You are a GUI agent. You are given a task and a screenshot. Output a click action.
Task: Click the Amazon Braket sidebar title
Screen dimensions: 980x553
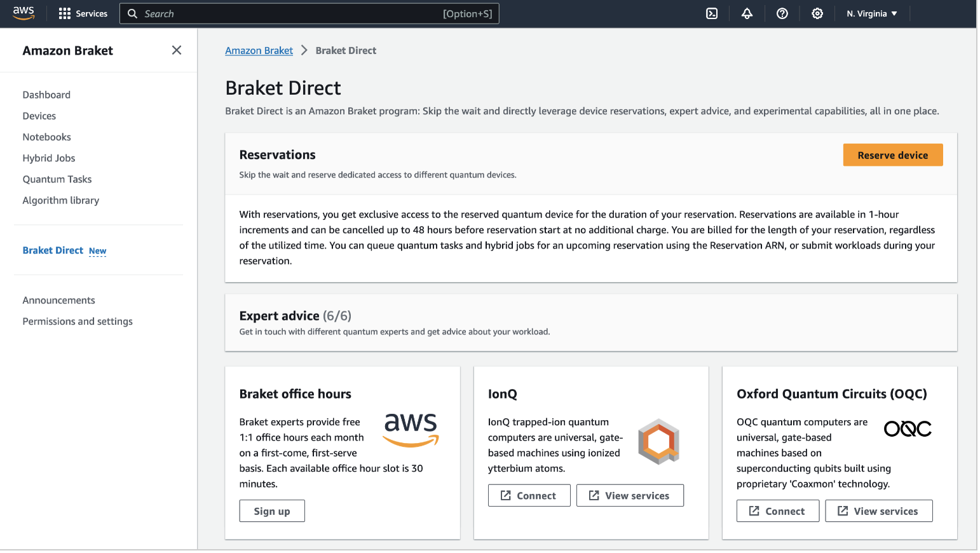pos(68,50)
